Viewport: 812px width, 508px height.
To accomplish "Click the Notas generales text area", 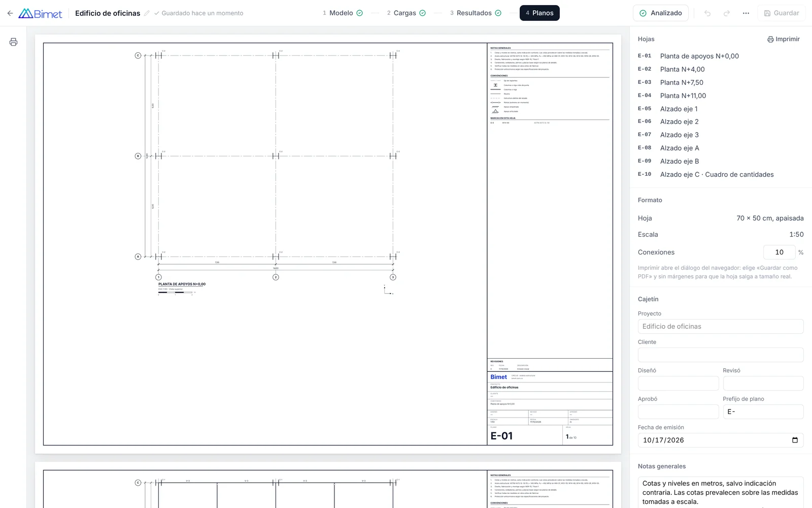I will pos(721,492).
